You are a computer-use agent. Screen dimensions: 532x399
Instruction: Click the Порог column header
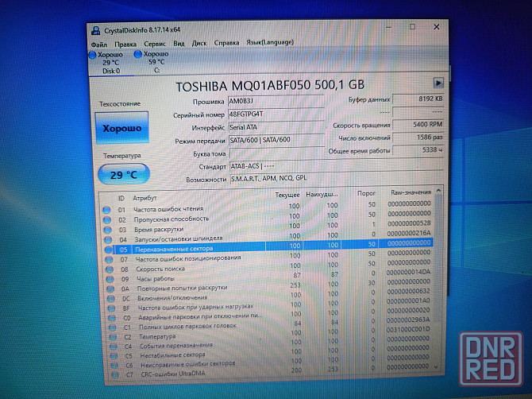coord(366,193)
